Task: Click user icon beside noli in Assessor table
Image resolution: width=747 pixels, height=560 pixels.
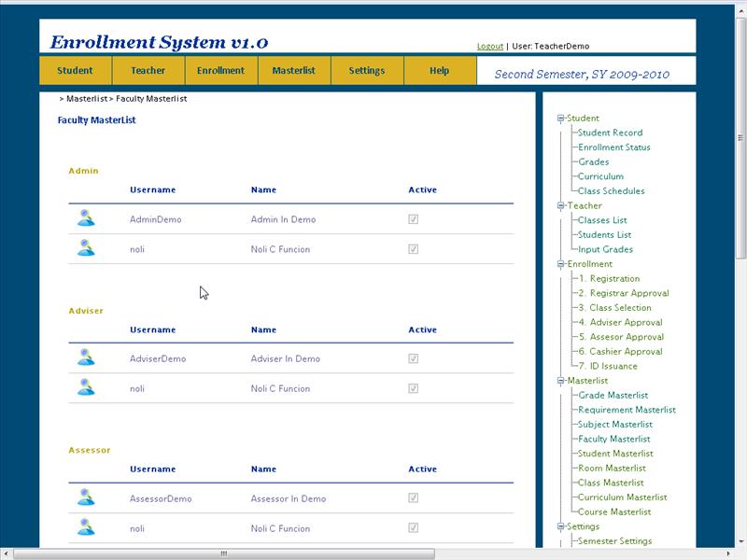Action: 86,527
